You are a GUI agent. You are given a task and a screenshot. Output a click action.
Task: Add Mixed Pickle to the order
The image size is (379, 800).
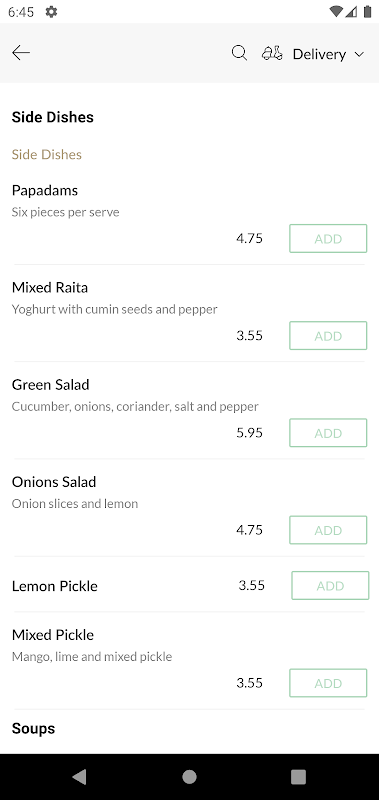click(328, 683)
